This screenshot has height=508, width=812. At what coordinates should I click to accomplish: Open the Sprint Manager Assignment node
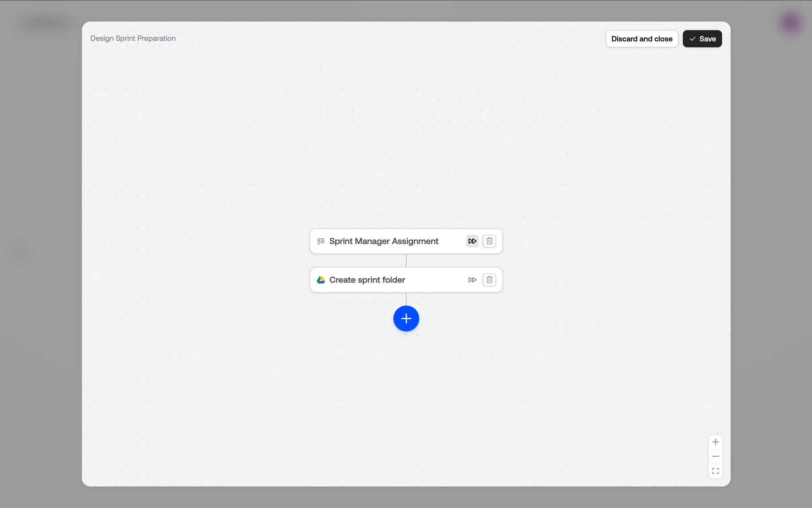pyautogui.click(x=384, y=241)
